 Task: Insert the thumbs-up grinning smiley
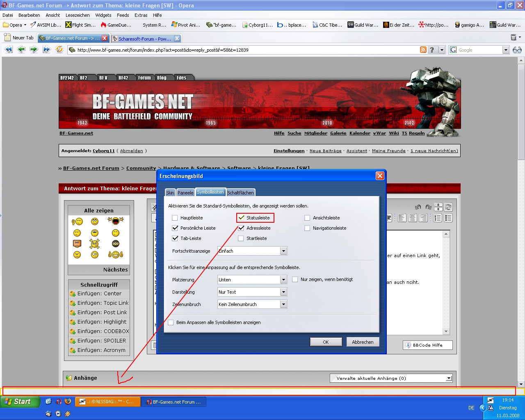coord(116,255)
